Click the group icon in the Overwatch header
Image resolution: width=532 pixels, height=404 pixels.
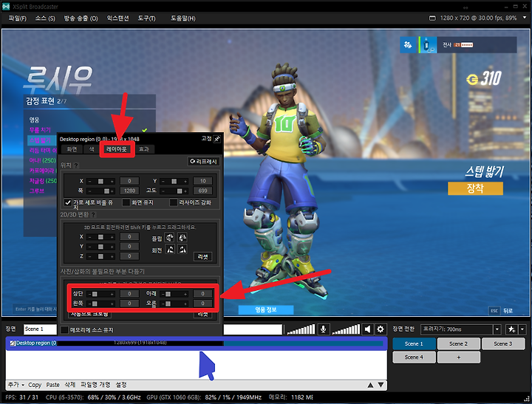[408, 45]
